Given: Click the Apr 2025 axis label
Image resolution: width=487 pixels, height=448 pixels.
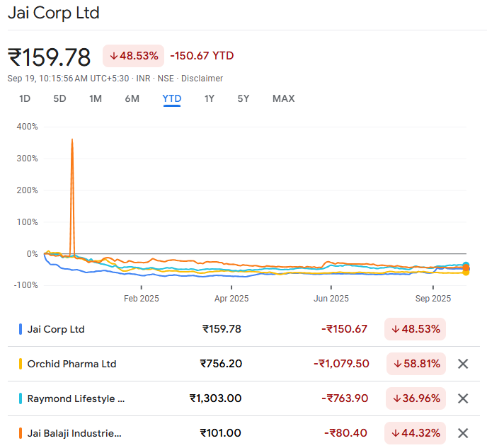Looking at the screenshot, I should (231, 299).
